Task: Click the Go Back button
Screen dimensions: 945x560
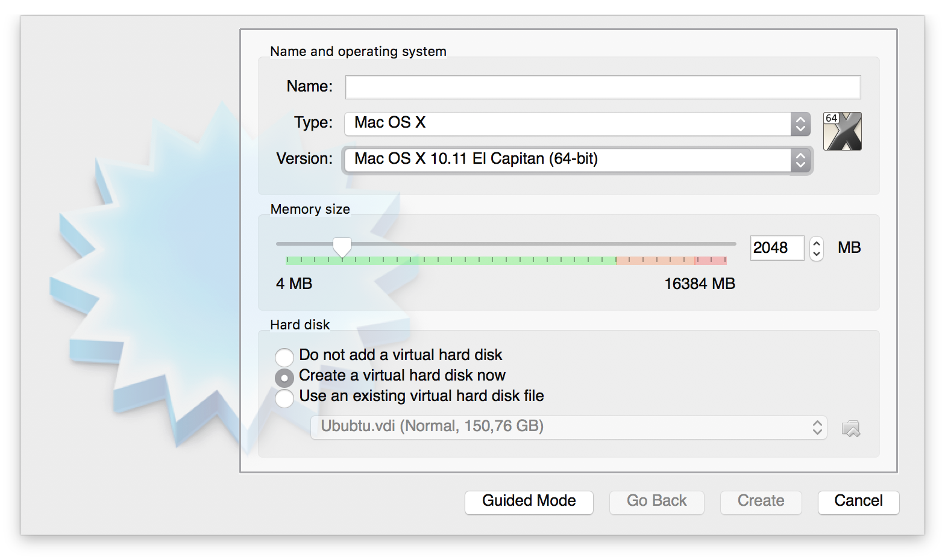Action: [x=656, y=502]
